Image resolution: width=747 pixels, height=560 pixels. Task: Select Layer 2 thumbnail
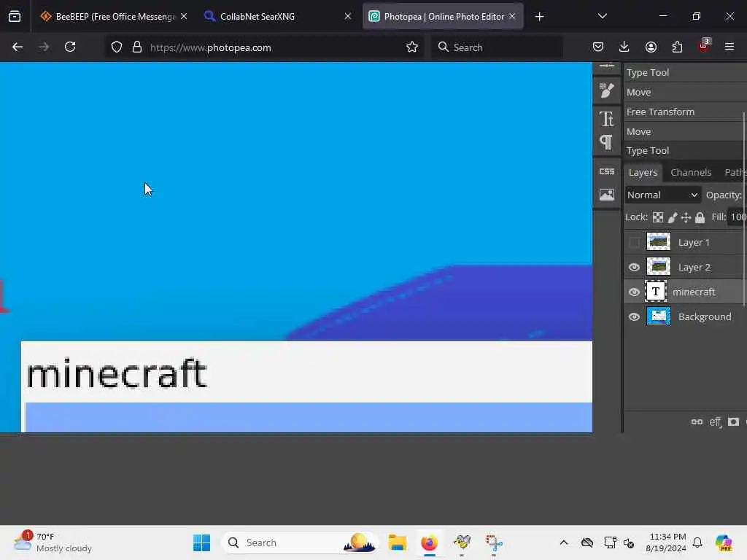[x=659, y=267]
